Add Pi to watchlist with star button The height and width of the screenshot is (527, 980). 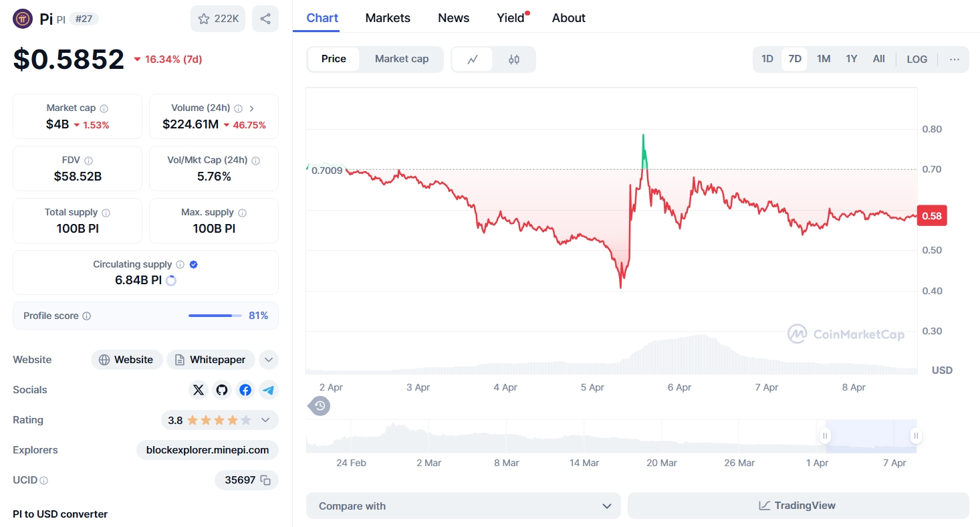pyautogui.click(x=218, y=19)
